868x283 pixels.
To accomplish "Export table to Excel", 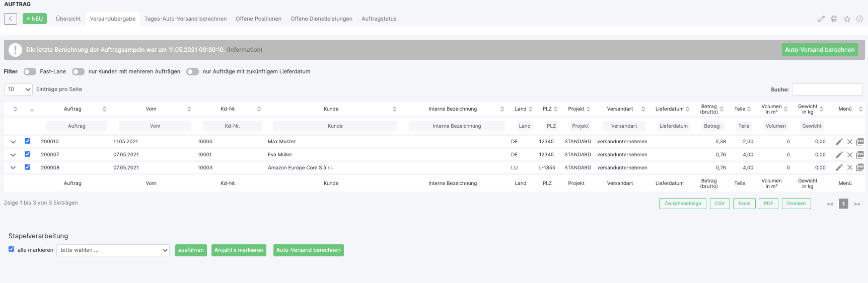I will point(744,204).
